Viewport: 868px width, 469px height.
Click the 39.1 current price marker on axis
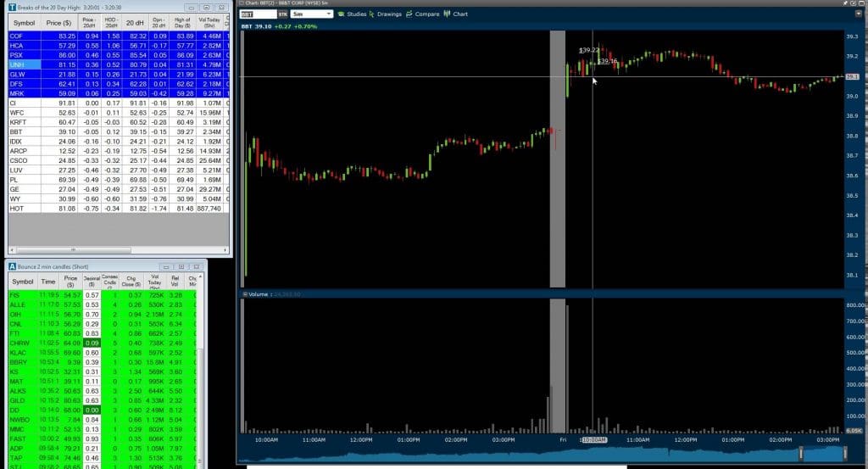click(852, 76)
